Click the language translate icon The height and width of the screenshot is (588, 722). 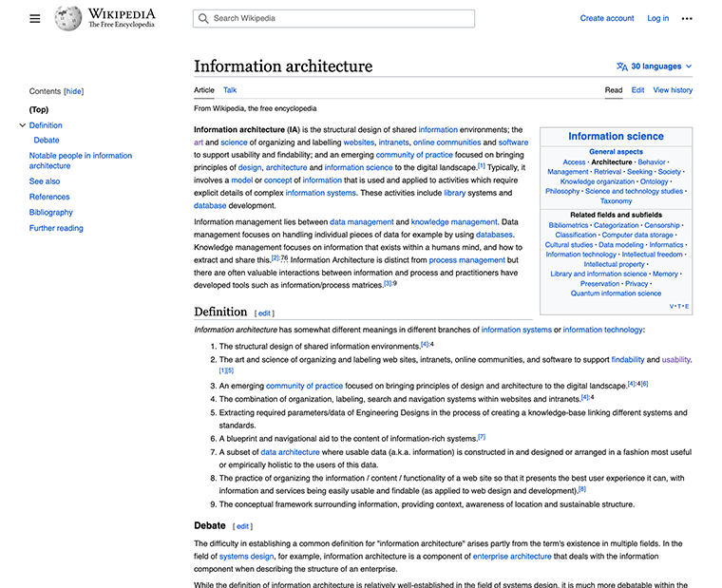click(622, 66)
